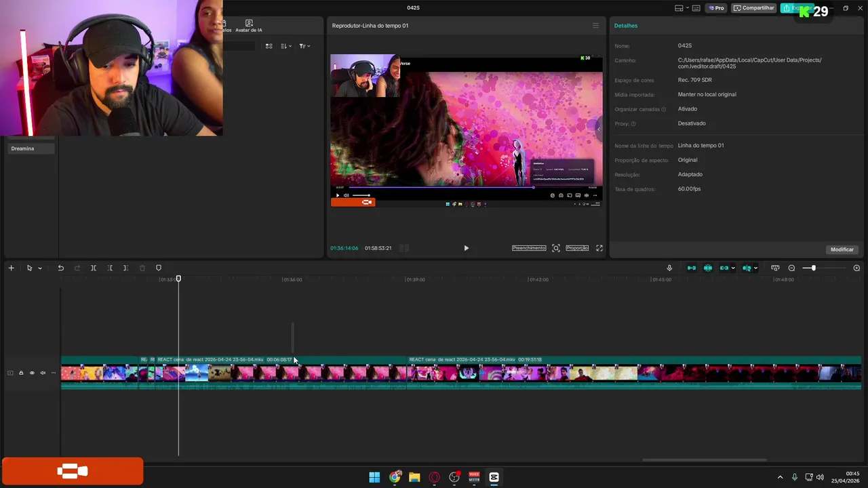Delete selected clip with trash icon
Screen dimensions: 868x488
pyautogui.click(x=142, y=268)
